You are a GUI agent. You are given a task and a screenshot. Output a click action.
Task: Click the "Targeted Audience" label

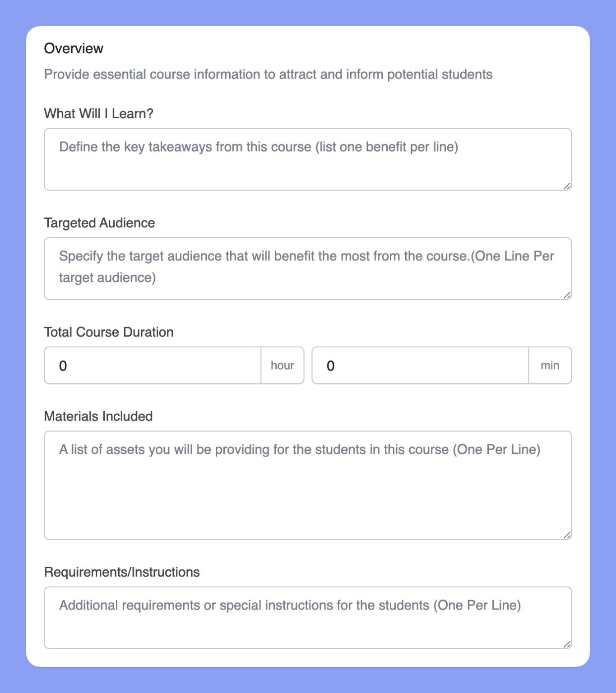pyautogui.click(x=99, y=223)
